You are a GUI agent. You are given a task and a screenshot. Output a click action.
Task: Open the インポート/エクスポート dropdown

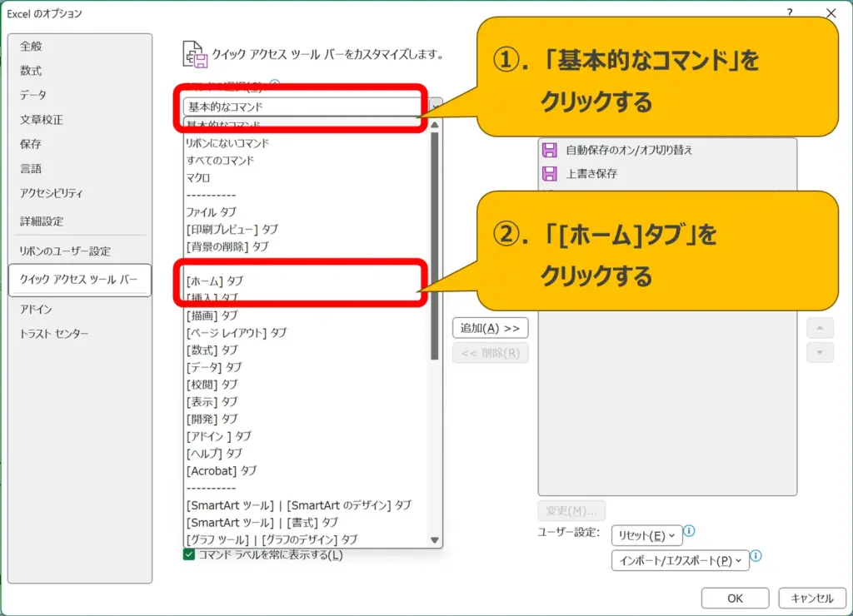click(680, 561)
